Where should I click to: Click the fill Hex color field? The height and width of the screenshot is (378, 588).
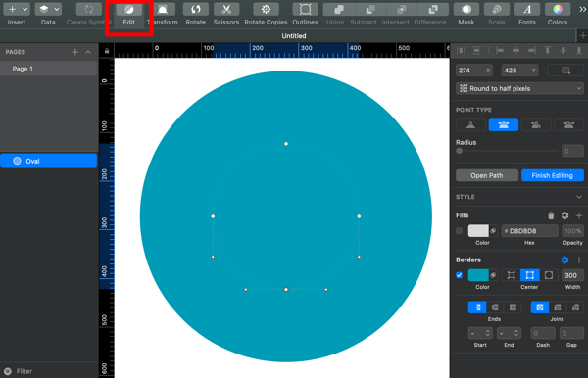tap(529, 231)
